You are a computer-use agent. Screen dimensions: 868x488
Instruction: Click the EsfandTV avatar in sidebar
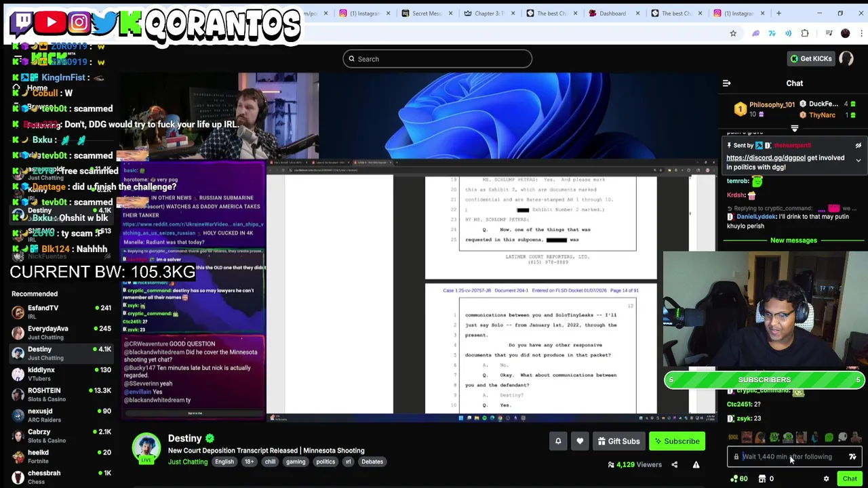point(18,312)
